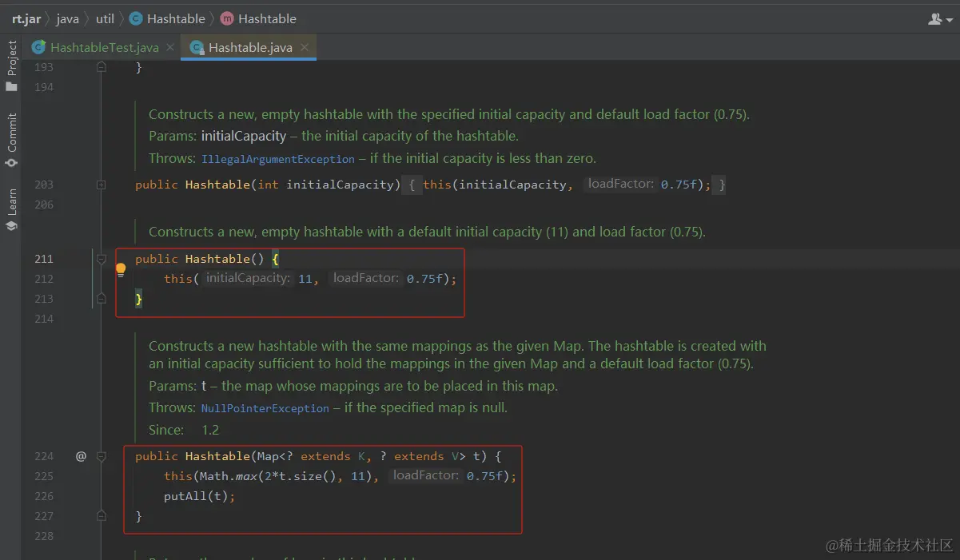Click line number 224 in gutter

point(44,456)
